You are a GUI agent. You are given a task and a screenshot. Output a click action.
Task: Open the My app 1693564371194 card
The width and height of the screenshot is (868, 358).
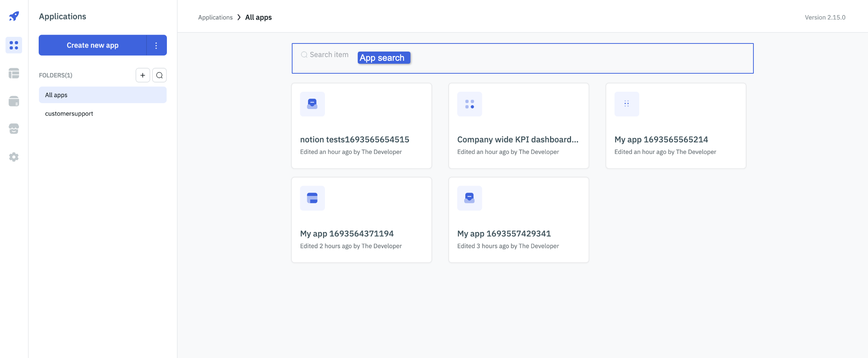[x=361, y=220]
